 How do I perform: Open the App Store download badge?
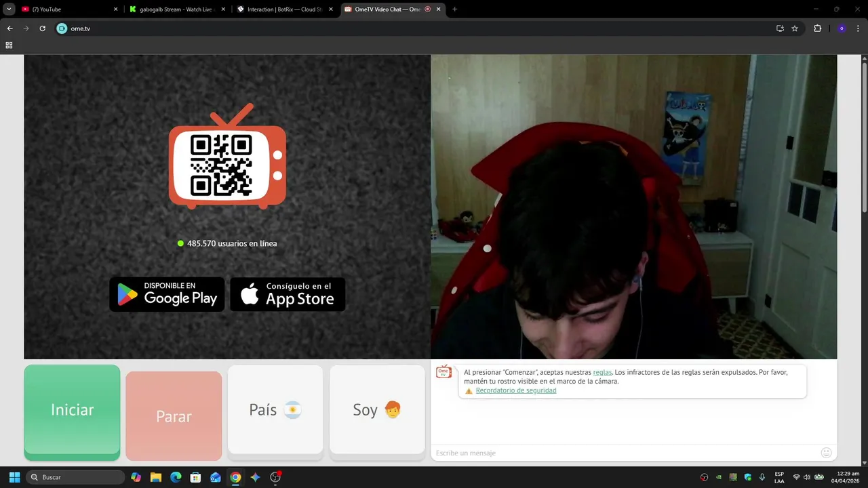pyautogui.click(x=288, y=294)
